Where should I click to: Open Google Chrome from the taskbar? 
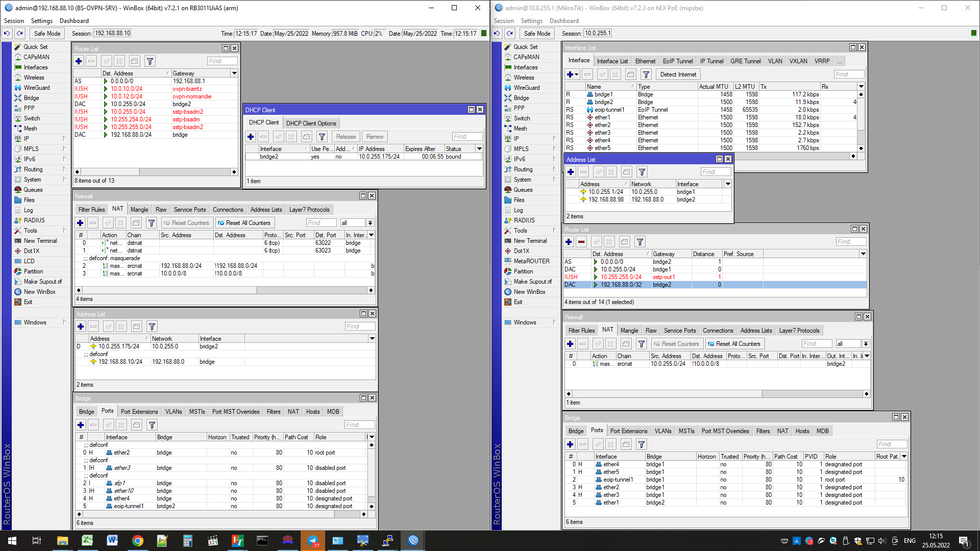pos(137,541)
